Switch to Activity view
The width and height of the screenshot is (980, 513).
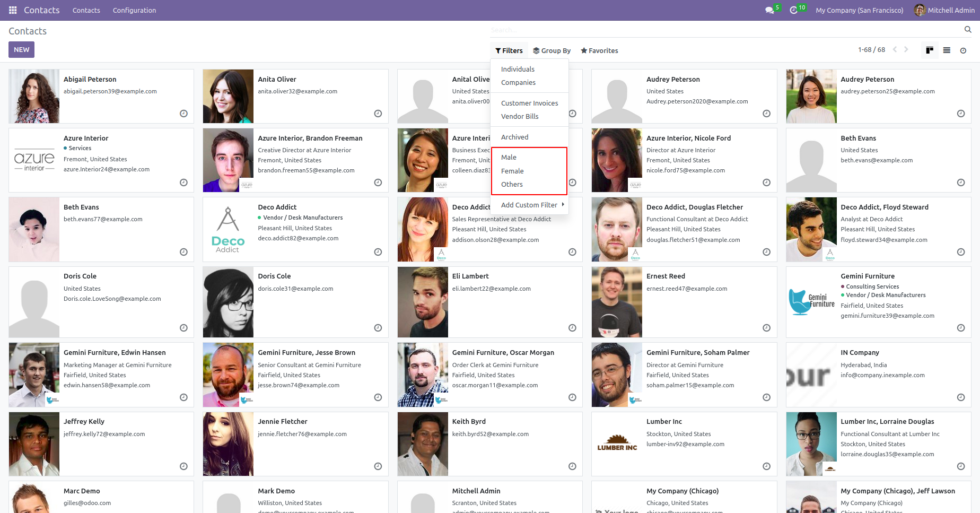[963, 50]
